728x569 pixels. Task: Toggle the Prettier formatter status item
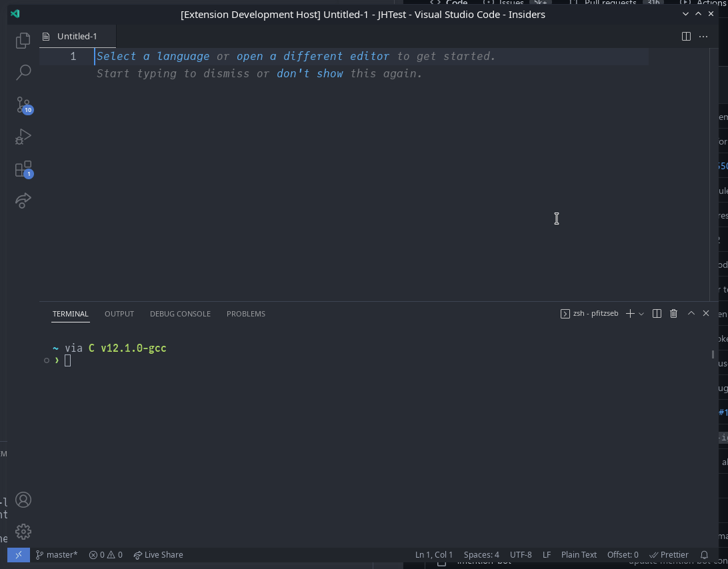tap(669, 554)
